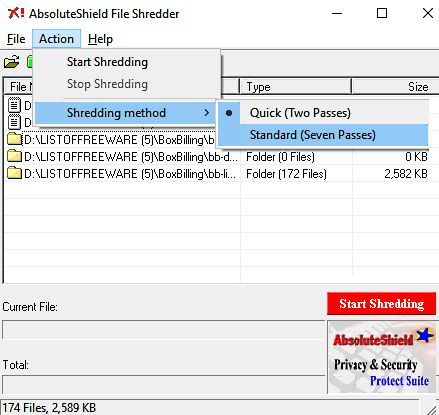Click the open folder toolbar icon
Viewport: 439px width, 415px height.
pyautogui.click(x=12, y=62)
